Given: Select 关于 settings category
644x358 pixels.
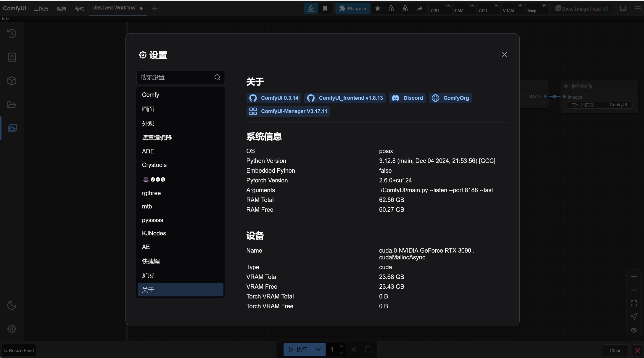Looking at the screenshot, I should click(x=180, y=290).
